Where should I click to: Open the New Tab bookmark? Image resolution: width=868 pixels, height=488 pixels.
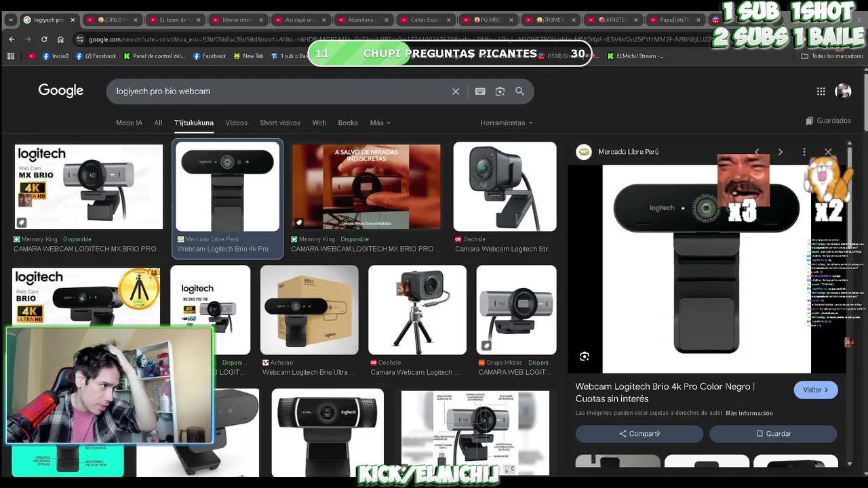248,56
